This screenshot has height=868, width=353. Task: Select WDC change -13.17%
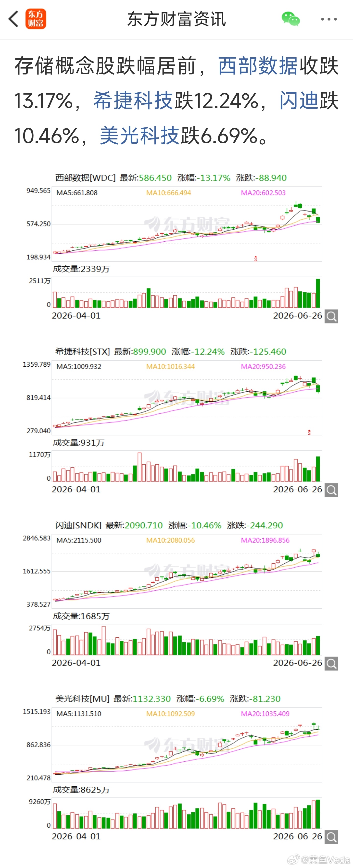click(x=214, y=178)
